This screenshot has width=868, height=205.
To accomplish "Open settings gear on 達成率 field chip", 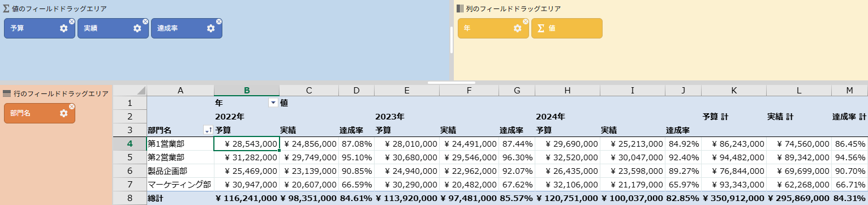I will 210,28.
